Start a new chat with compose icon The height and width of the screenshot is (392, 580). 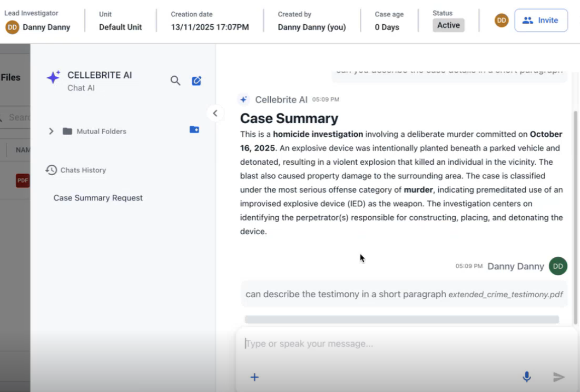coord(196,81)
